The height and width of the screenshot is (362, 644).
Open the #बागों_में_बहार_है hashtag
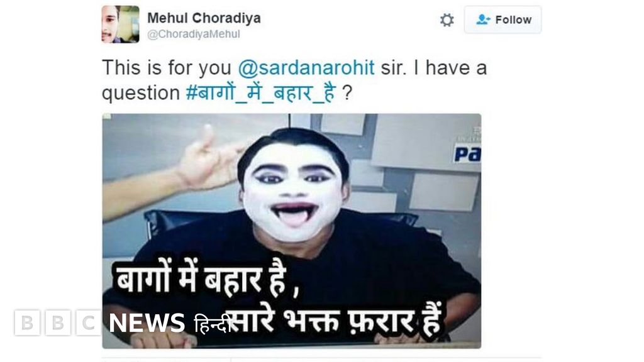tap(260, 92)
